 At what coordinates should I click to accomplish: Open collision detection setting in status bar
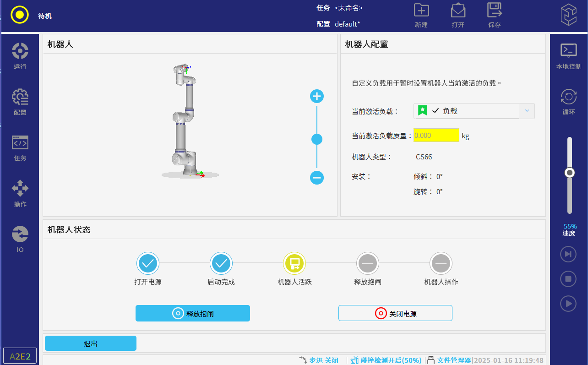386,360
